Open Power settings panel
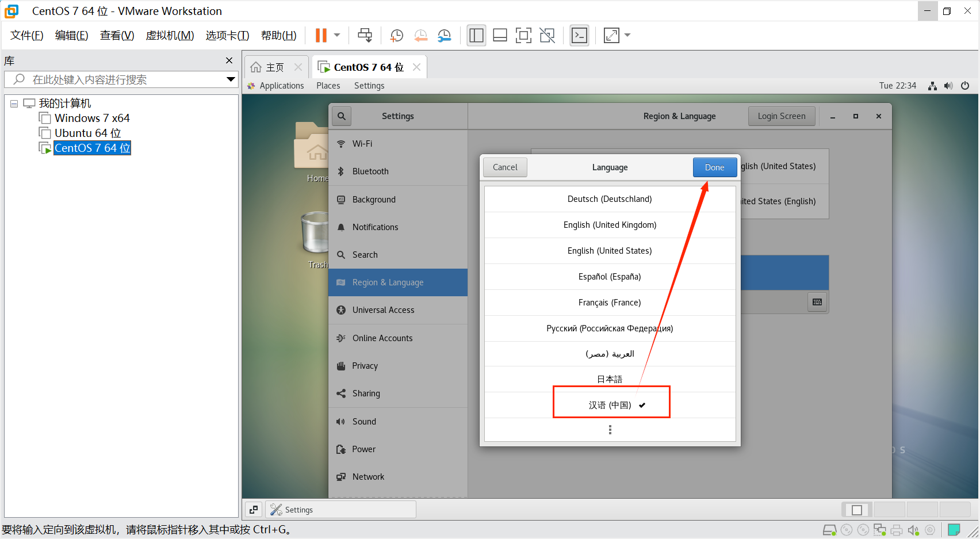980x539 pixels. (398, 449)
